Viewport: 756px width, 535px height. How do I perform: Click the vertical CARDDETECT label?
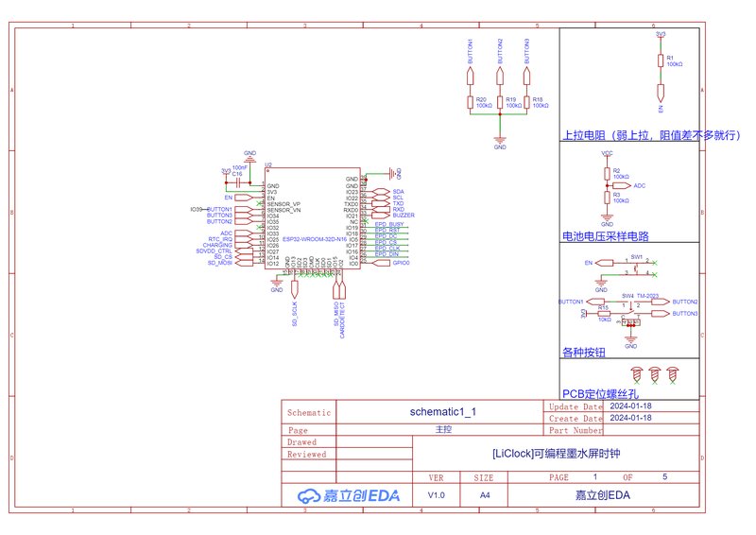tap(342, 319)
